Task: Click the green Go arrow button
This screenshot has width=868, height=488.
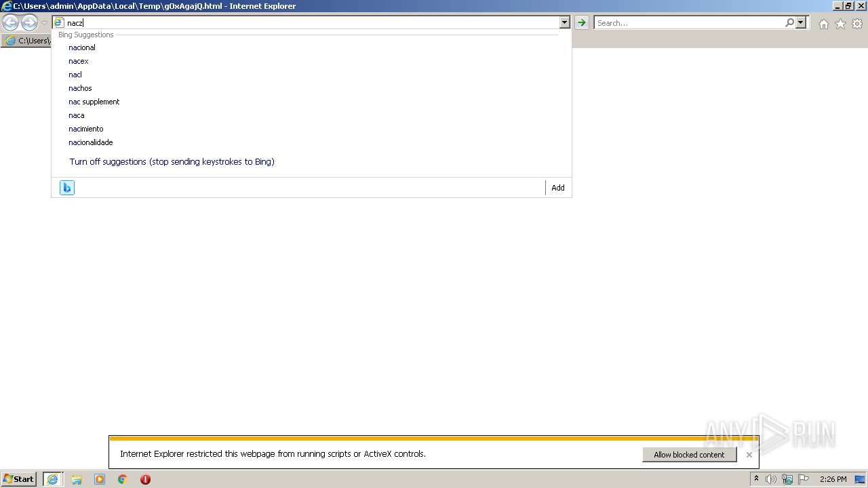Action: pos(581,23)
